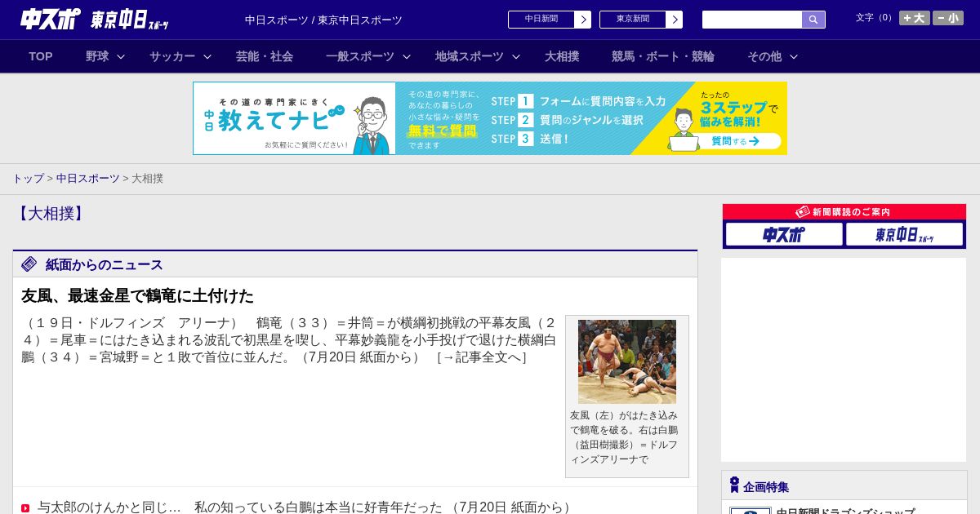Increase text size with 大 button
The image size is (980, 514).
click(x=914, y=18)
